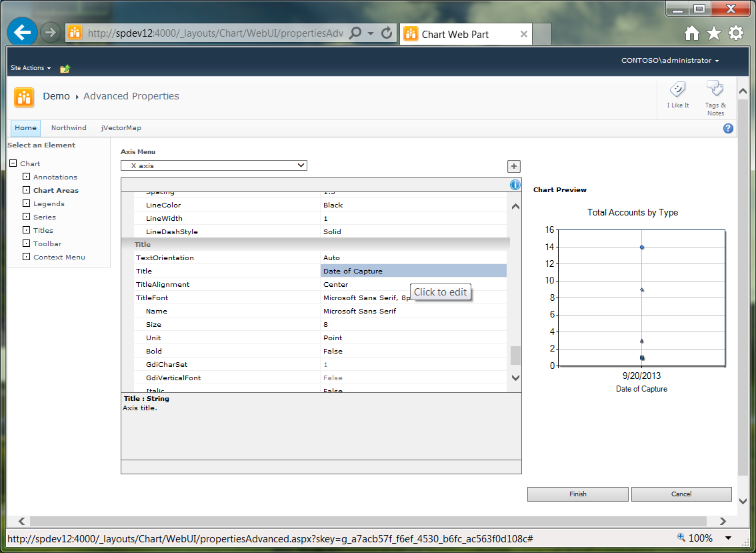The image size is (756, 553).
Task: Click the blue info icon above grid
Action: click(515, 185)
